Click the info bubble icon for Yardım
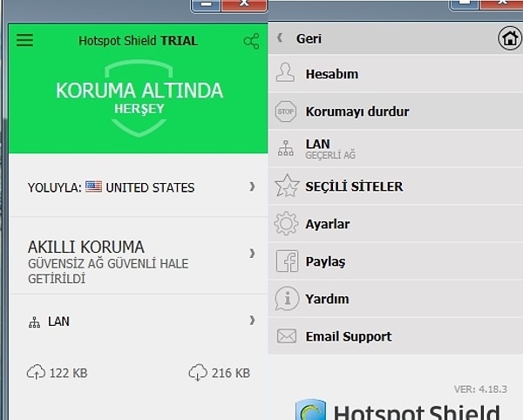 pyautogui.click(x=287, y=298)
